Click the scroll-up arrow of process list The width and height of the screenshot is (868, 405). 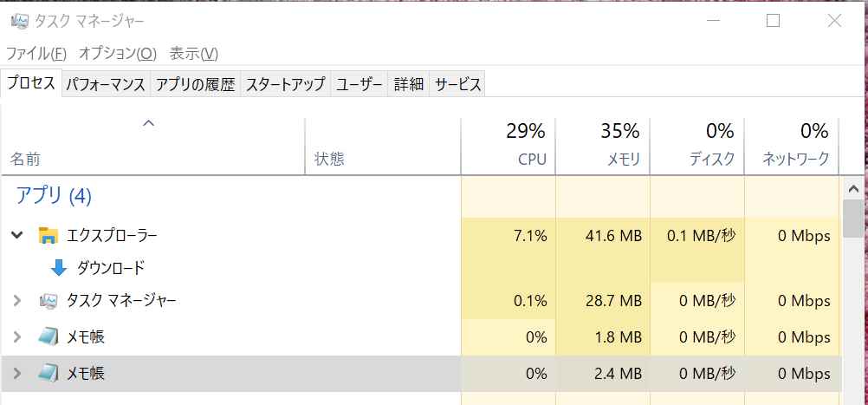pyautogui.click(x=852, y=189)
